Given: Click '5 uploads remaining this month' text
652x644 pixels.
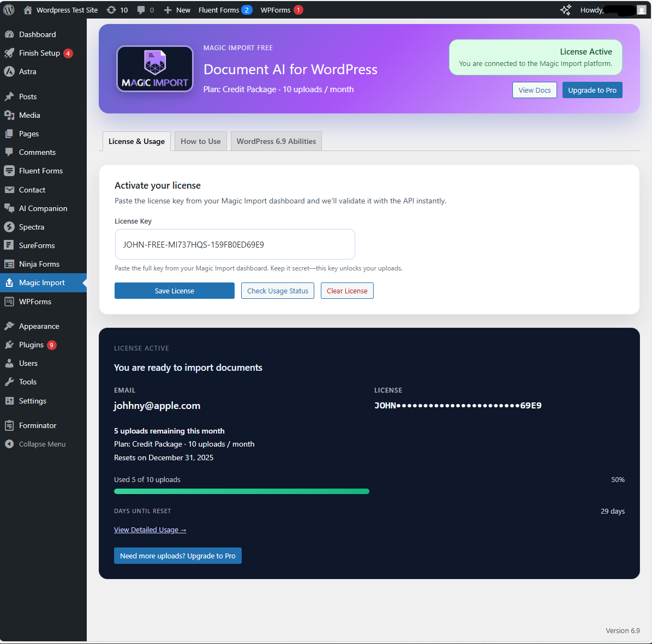Looking at the screenshot, I should [169, 431].
